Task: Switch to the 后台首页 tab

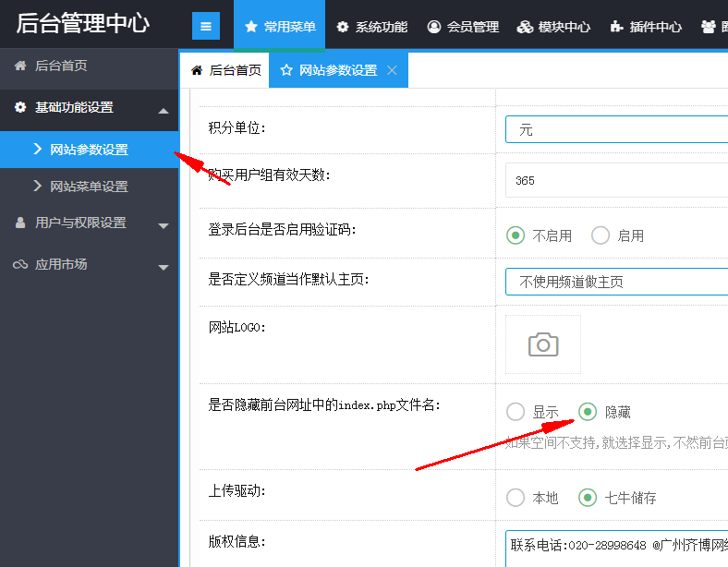Action: coord(224,70)
